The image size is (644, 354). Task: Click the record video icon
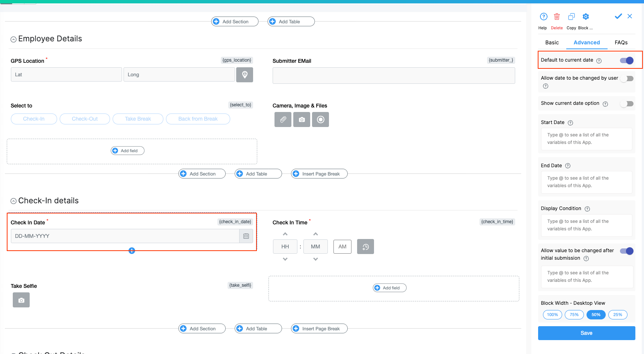320,120
